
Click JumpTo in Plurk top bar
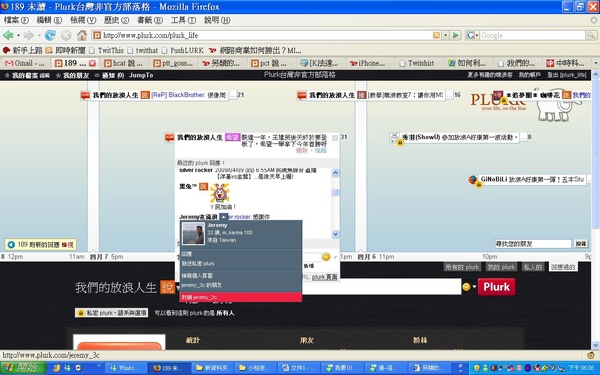point(141,75)
